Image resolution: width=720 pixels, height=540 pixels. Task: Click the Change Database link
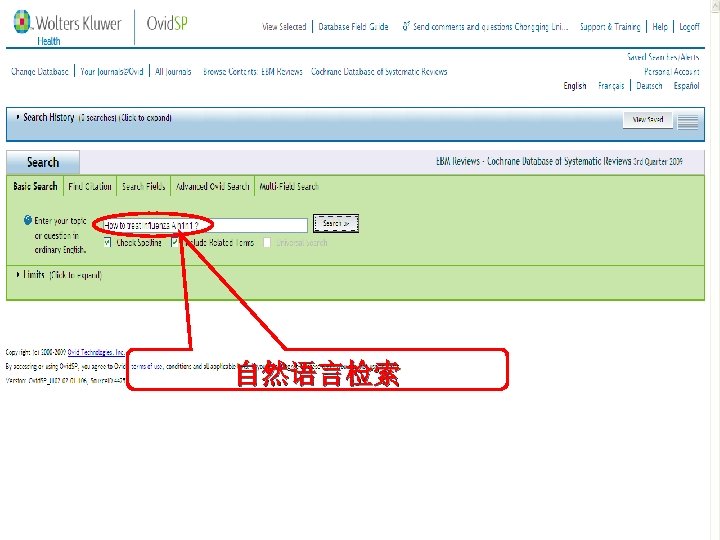point(40,72)
